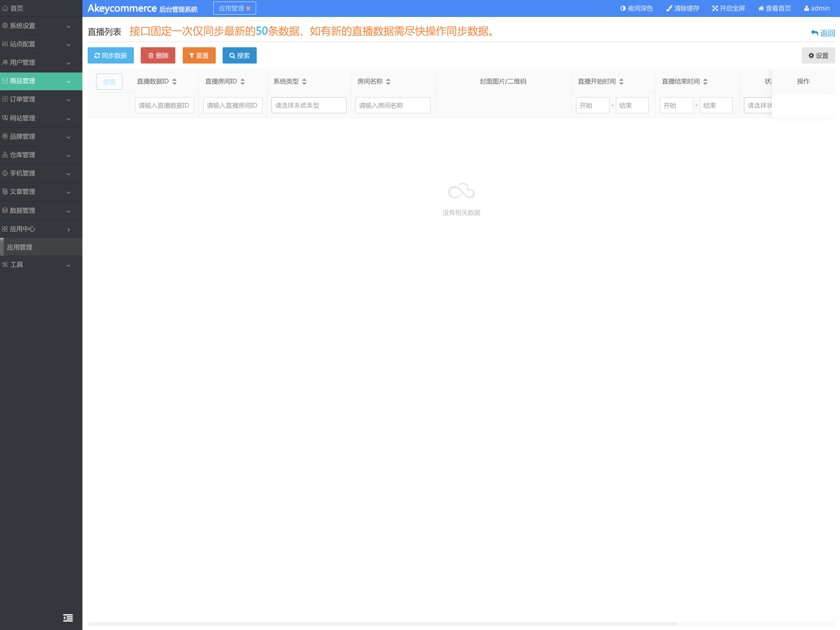The width and height of the screenshot is (840, 630).
Task: Click the database icon for 数据管理
Action: tap(5, 211)
